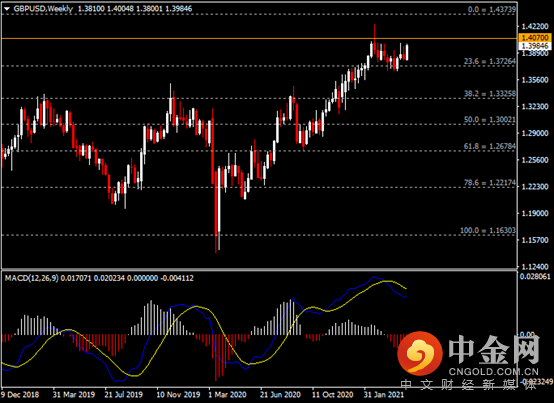Image resolution: width=554 pixels, height=403 pixels.
Task: Click the Fibonacci 50.0 = 1.30021 label
Action: pyautogui.click(x=489, y=120)
